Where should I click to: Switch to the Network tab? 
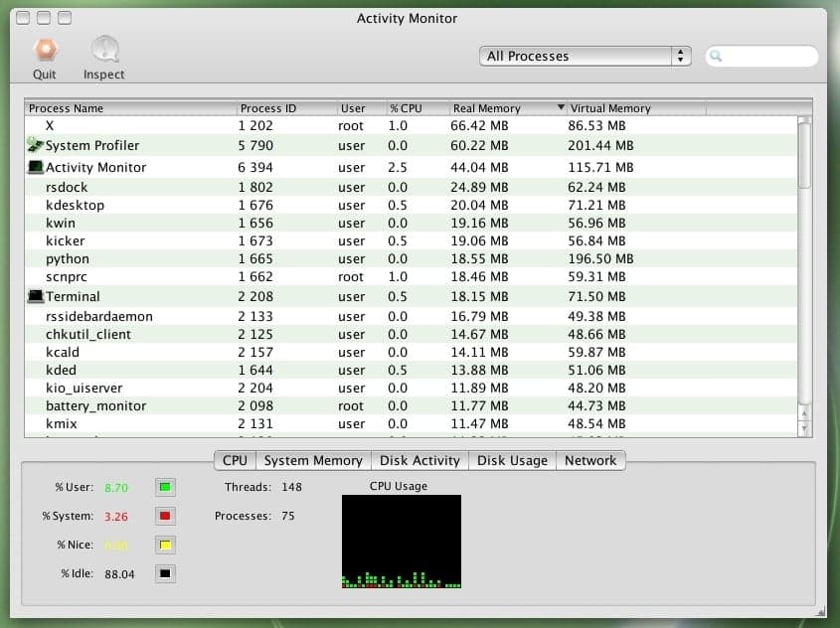point(590,460)
